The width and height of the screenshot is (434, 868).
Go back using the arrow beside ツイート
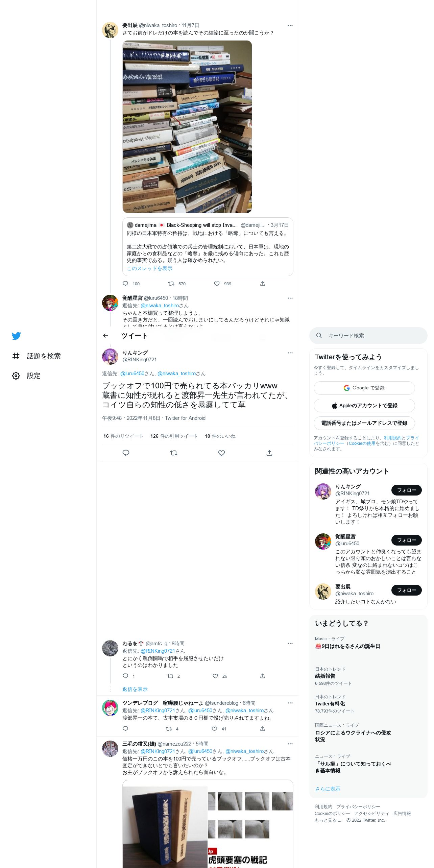click(x=105, y=336)
